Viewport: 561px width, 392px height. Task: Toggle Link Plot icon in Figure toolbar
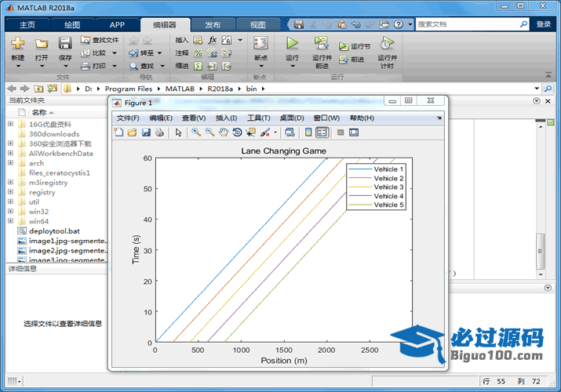click(x=290, y=132)
